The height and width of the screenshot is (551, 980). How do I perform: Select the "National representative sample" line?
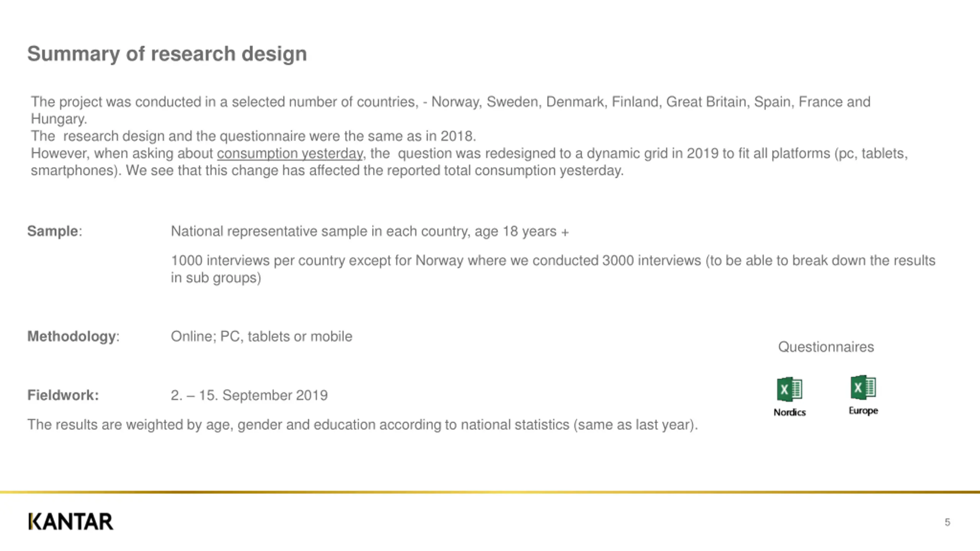(370, 231)
